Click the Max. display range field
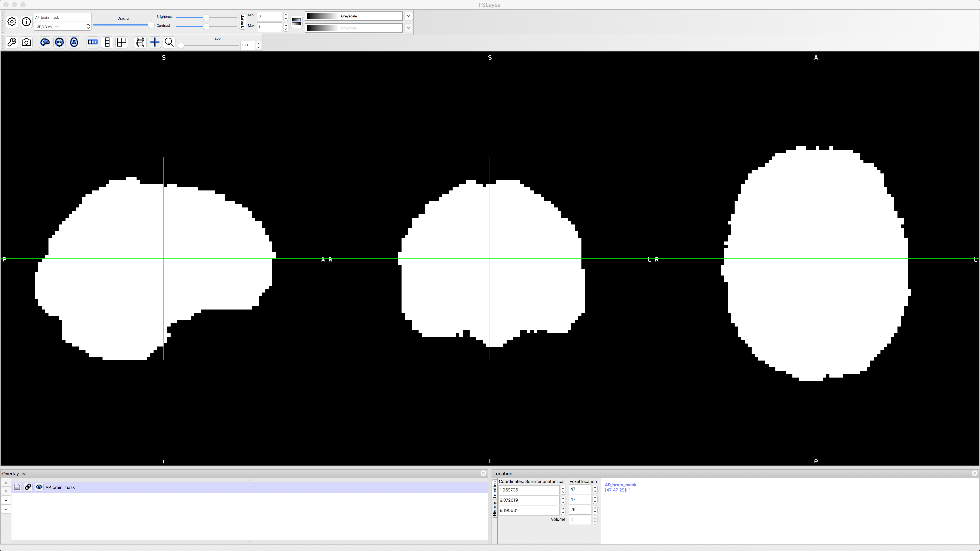The width and height of the screenshot is (980, 551). (x=269, y=27)
